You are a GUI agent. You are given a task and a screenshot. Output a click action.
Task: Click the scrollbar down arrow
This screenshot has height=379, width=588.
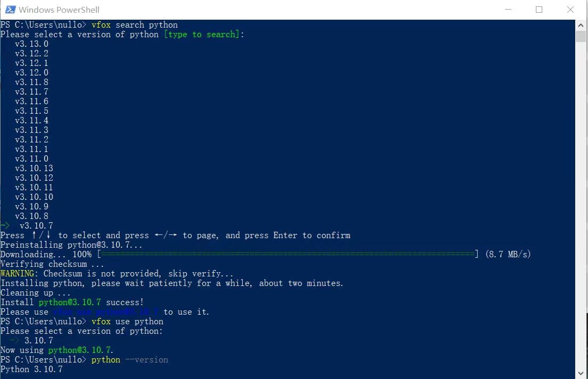point(581,373)
